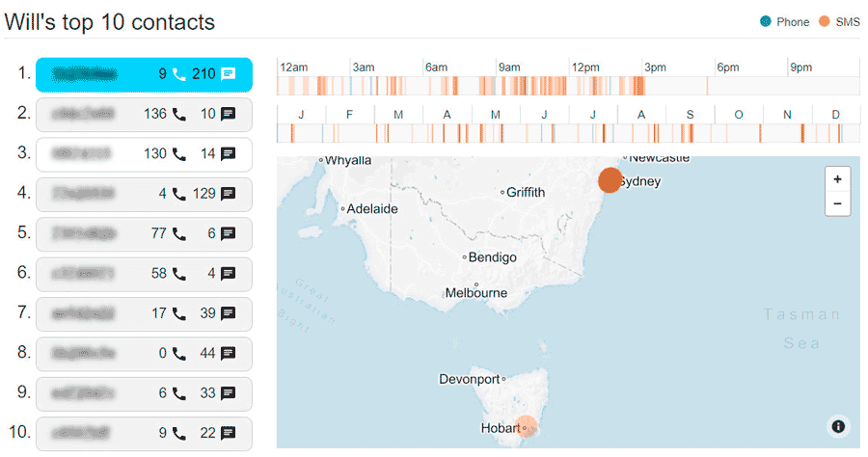Click Bendigo label on map
This screenshot has width=868, height=457.
(x=492, y=257)
